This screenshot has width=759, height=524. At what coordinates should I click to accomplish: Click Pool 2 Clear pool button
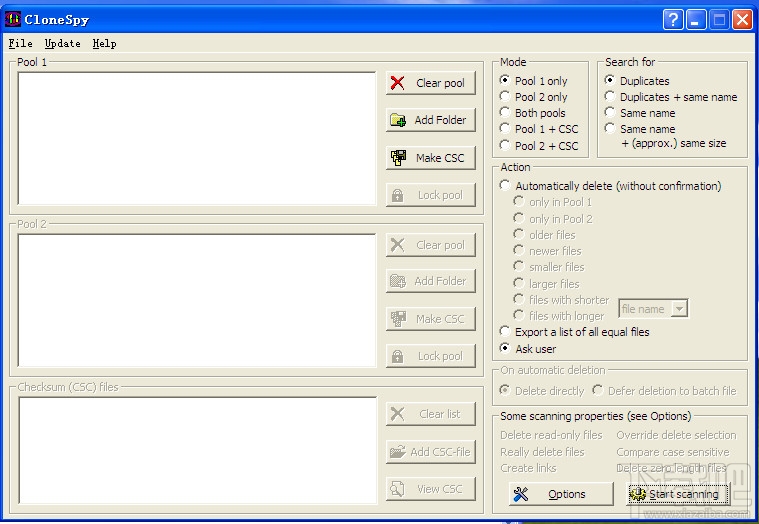[431, 245]
